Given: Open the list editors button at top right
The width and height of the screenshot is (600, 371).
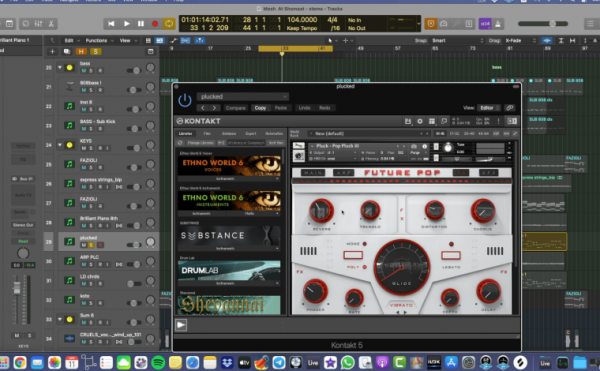Looking at the screenshot, I should (591, 24).
